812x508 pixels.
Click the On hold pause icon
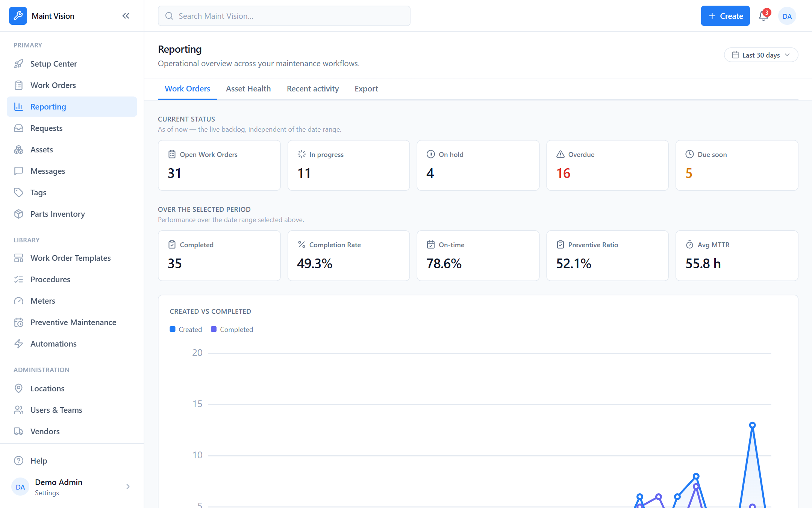[431, 154]
